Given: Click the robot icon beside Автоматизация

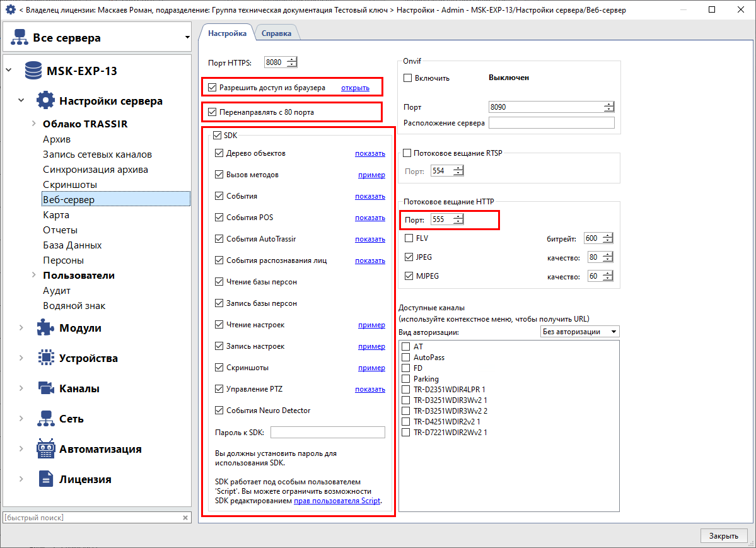Looking at the screenshot, I should (x=46, y=448).
